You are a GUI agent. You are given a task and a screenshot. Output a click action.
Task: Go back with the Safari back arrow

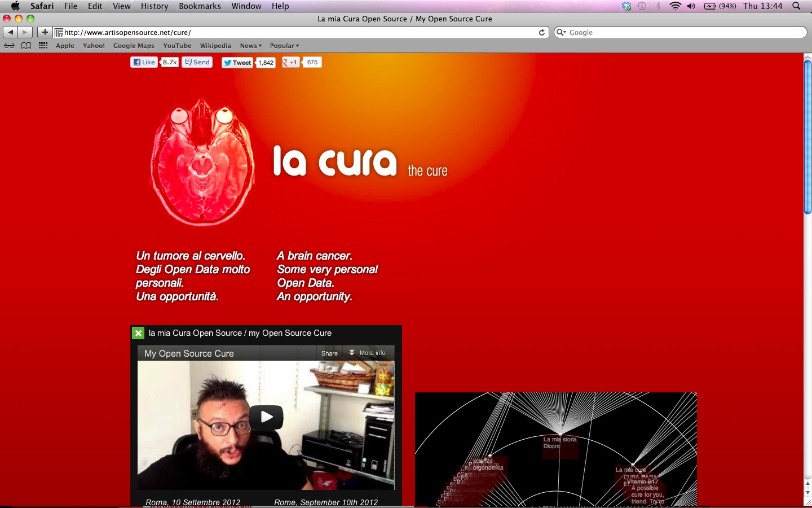(11, 32)
